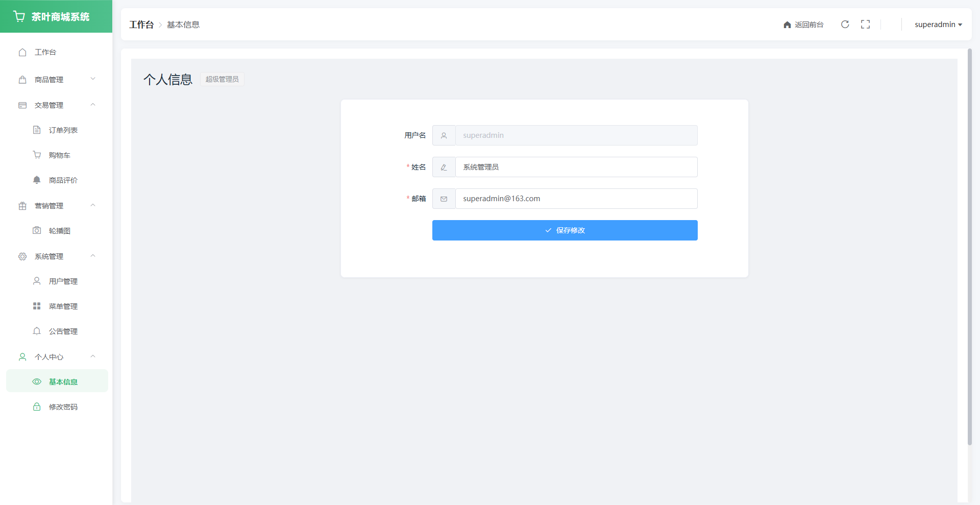This screenshot has height=505, width=980.
Task: Click the shopping cart logo icon
Action: click(19, 17)
